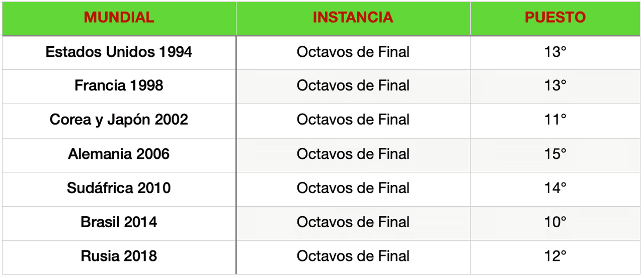The image size is (644, 278).
Task: Select the Estados Unidos 1994 cell
Action: point(119,52)
